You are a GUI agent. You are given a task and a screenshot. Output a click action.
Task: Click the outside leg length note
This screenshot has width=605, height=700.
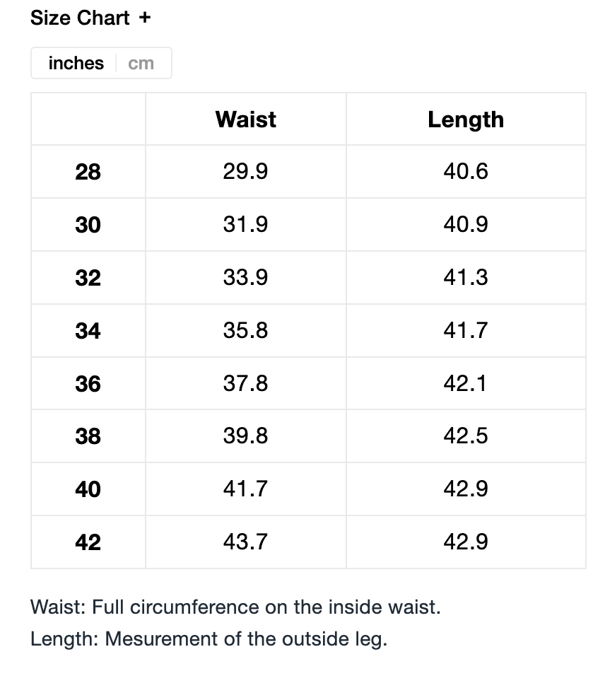(x=209, y=639)
